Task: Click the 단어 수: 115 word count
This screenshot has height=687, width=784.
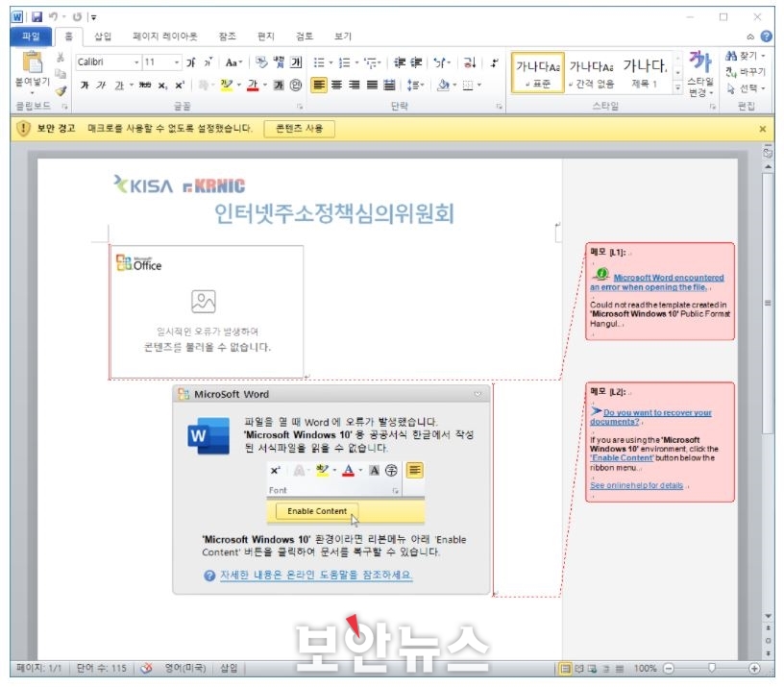Action: click(101, 669)
